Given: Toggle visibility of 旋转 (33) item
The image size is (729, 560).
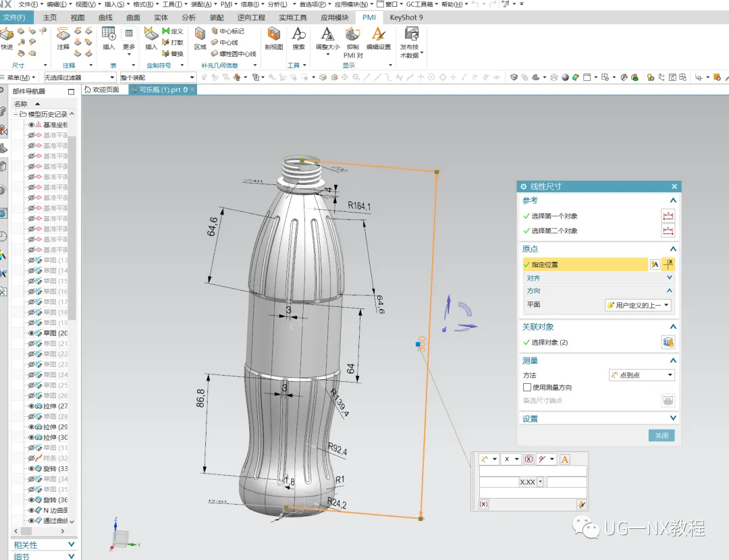Looking at the screenshot, I should click(x=32, y=468).
